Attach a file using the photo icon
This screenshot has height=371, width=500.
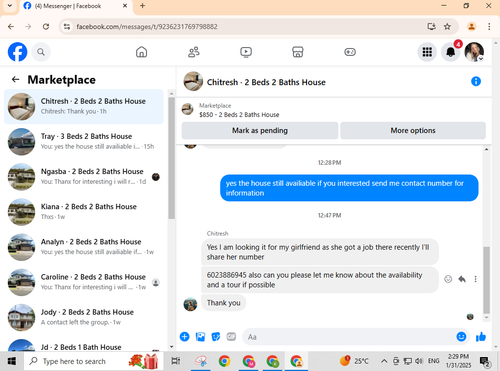pyautogui.click(x=200, y=337)
